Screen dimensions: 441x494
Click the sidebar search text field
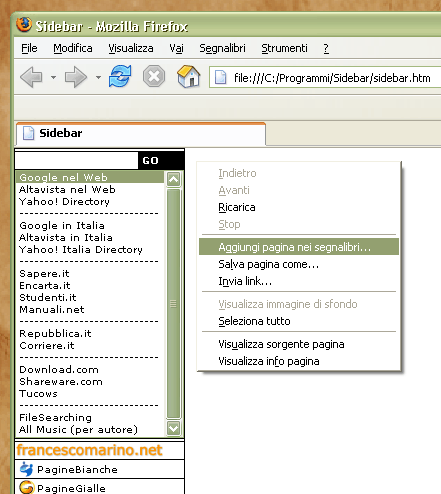[x=76, y=160]
